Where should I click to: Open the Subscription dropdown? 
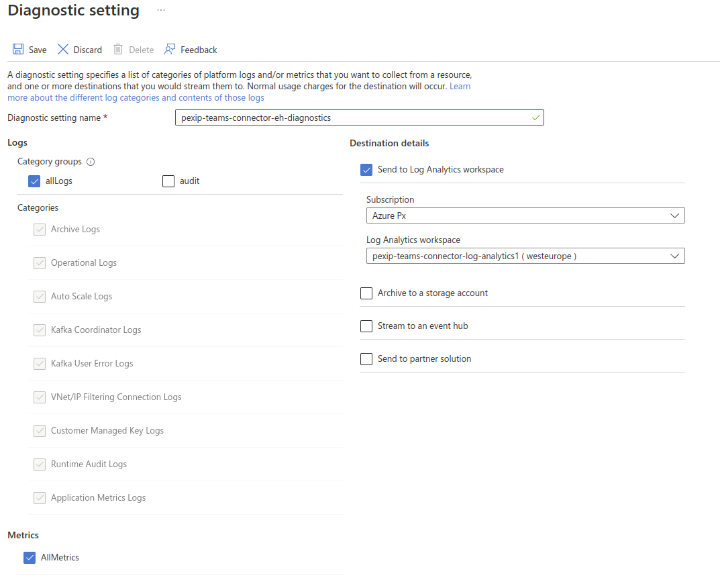[525, 216]
